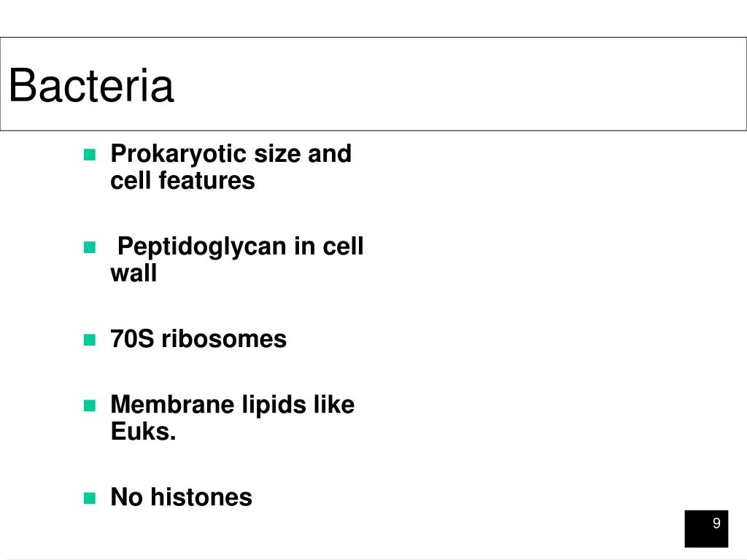
Task: Select the 'Euks.' text
Action: click(144, 432)
